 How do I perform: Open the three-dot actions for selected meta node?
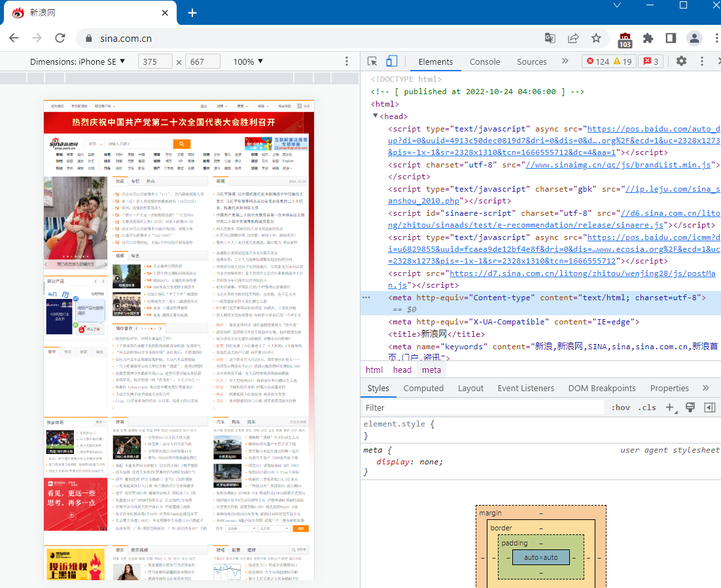(x=366, y=298)
